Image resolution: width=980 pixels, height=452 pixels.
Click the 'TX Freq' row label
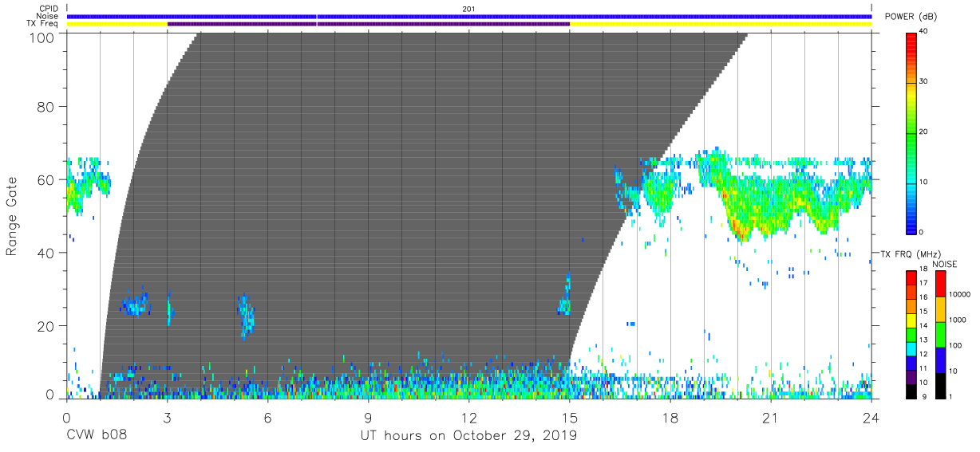[44, 24]
